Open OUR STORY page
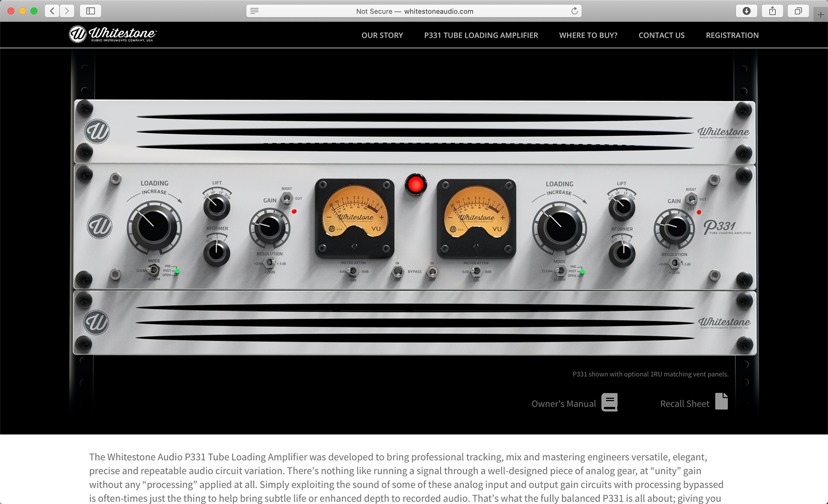Image resolution: width=828 pixels, height=504 pixels. point(382,35)
